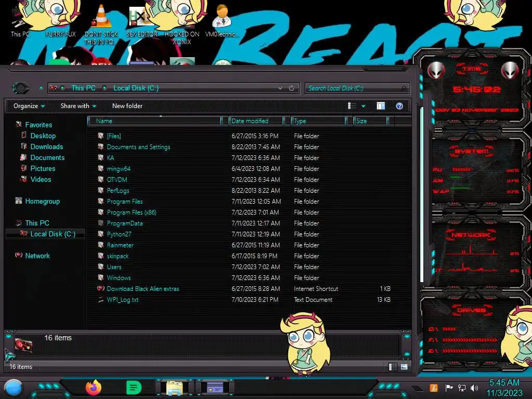The image size is (532, 399).
Task: Select Documents and Settings folder
Action: pos(138,147)
